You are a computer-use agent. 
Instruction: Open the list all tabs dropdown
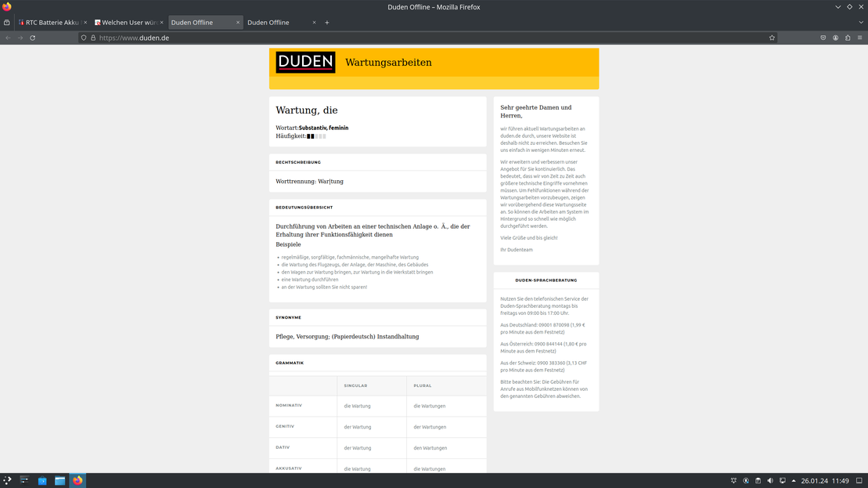coord(860,23)
